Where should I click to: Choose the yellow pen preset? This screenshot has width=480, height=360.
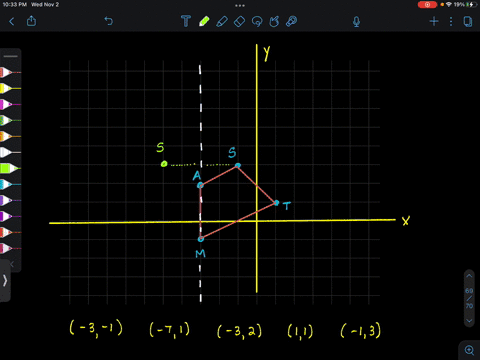(x=10, y=88)
